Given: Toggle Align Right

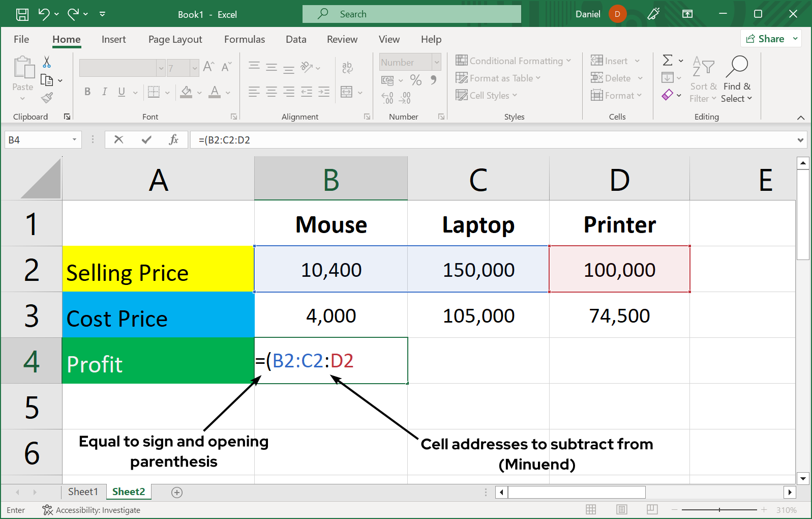Looking at the screenshot, I should coord(289,92).
